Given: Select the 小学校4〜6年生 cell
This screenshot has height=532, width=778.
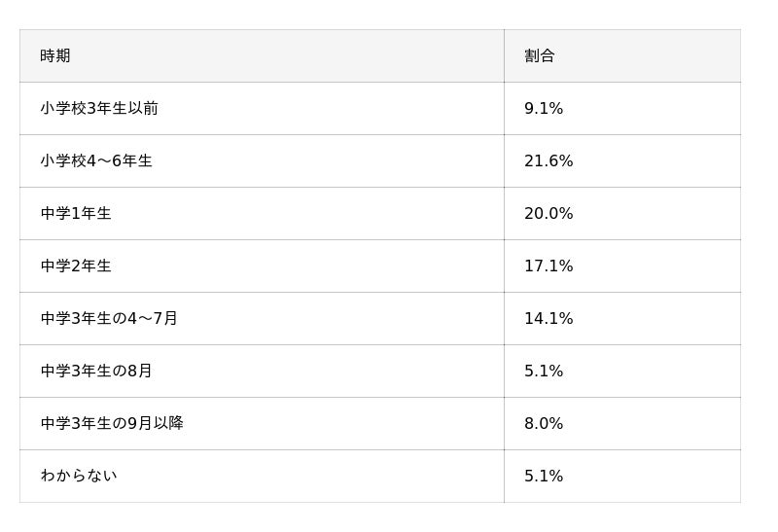Looking at the screenshot, I should [96, 160].
